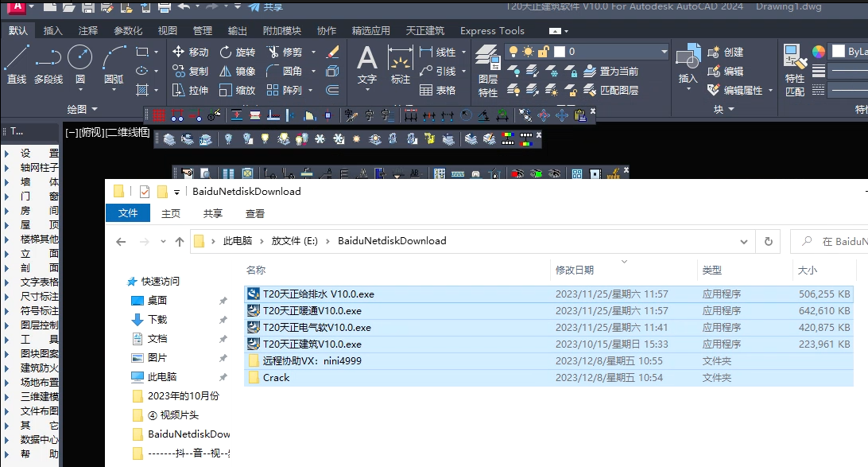Switch to the 注释 ribbon tab
The height and width of the screenshot is (467, 868).
pyautogui.click(x=88, y=30)
